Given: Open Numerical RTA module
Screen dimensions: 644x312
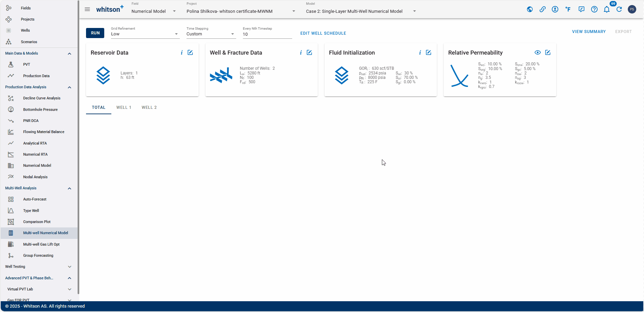Looking at the screenshot, I should click(x=39, y=154).
